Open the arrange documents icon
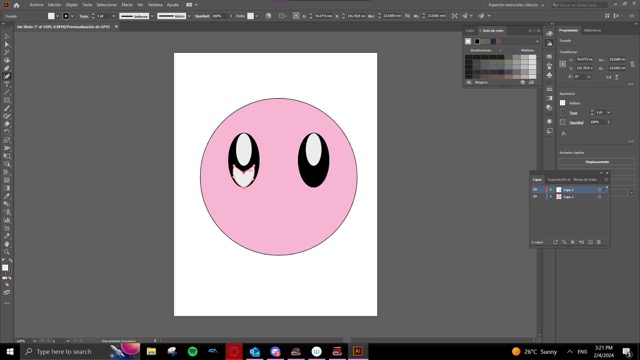The image size is (640, 360). pyautogui.click(x=189, y=5)
